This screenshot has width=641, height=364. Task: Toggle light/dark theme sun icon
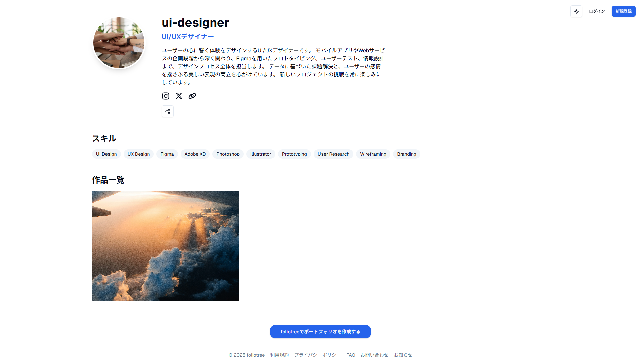click(x=576, y=11)
